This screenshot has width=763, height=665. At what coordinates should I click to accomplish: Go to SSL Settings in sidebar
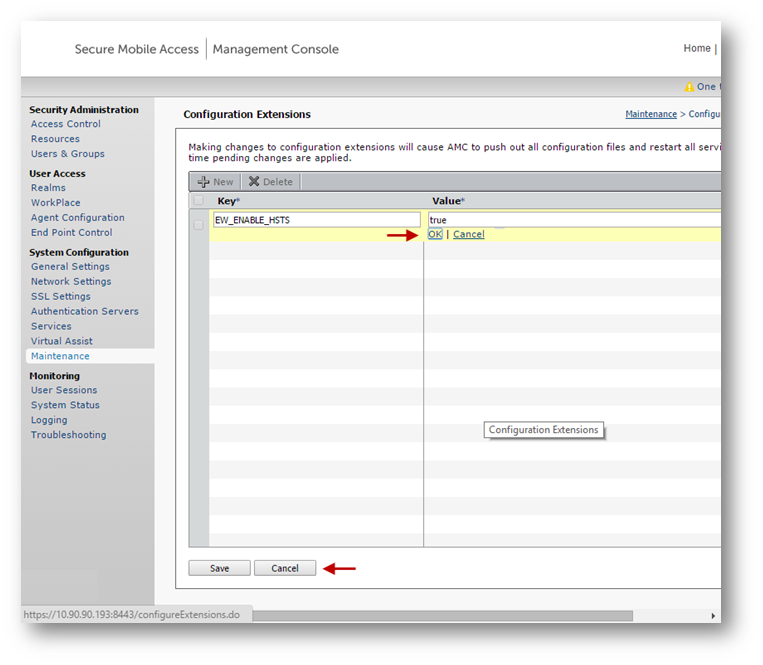[60, 296]
